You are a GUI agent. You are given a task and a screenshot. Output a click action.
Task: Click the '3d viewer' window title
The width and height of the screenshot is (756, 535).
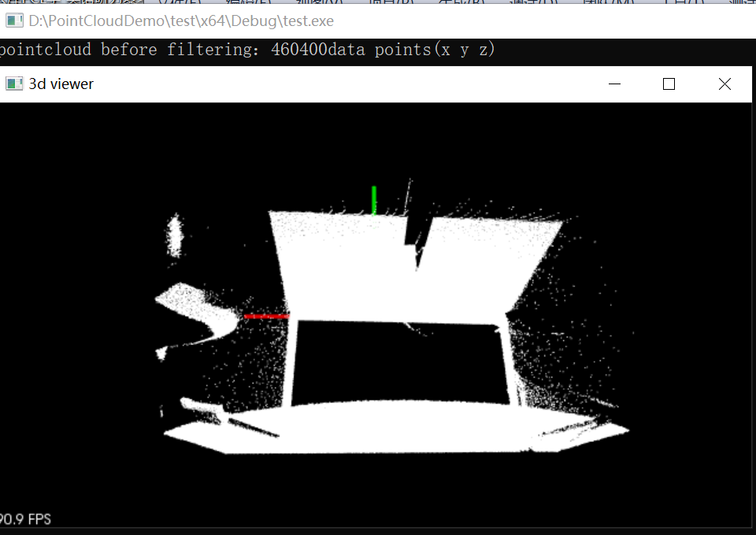pyautogui.click(x=61, y=84)
